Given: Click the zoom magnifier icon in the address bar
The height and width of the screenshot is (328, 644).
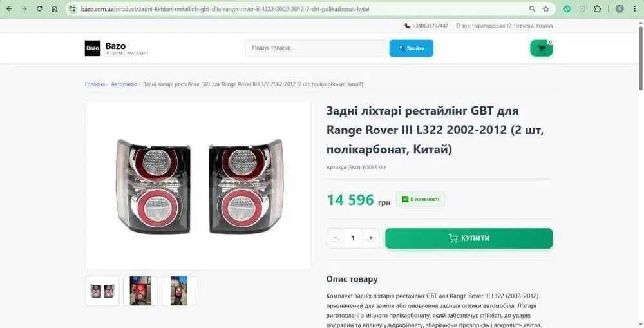Looking at the screenshot, I should click(532, 8).
